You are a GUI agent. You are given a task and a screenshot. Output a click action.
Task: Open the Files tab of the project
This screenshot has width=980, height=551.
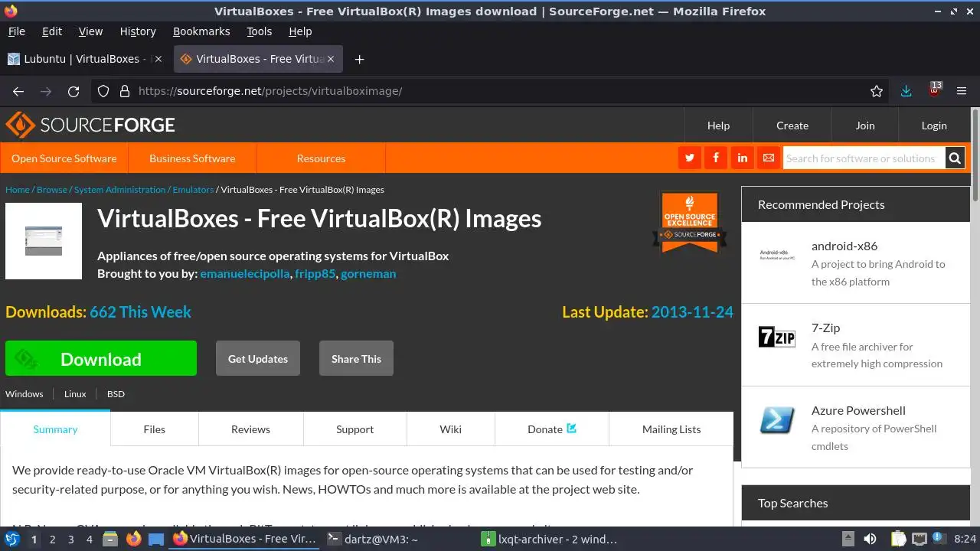pos(155,429)
